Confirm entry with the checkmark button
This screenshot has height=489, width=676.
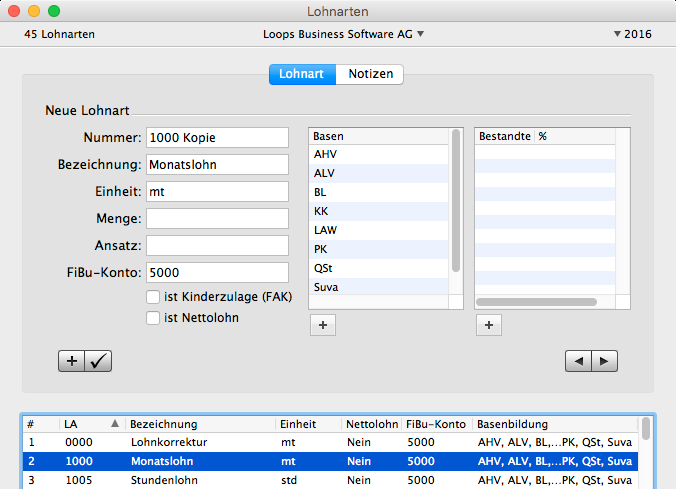point(99,361)
